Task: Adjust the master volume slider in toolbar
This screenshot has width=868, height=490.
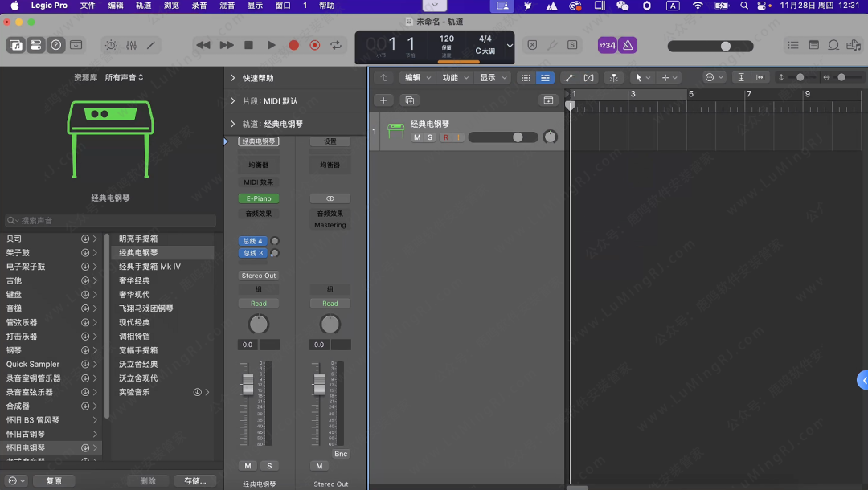Action: pyautogui.click(x=725, y=46)
